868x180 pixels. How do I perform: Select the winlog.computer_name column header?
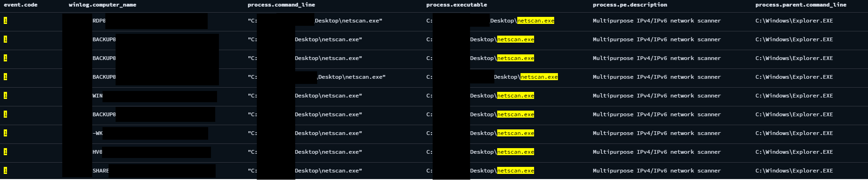point(102,5)
